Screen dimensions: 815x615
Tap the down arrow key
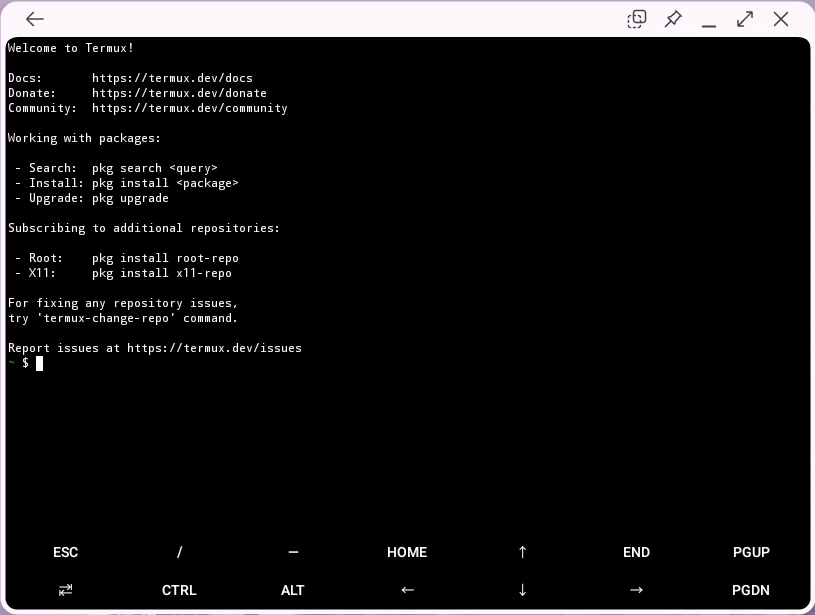(522, 590)
